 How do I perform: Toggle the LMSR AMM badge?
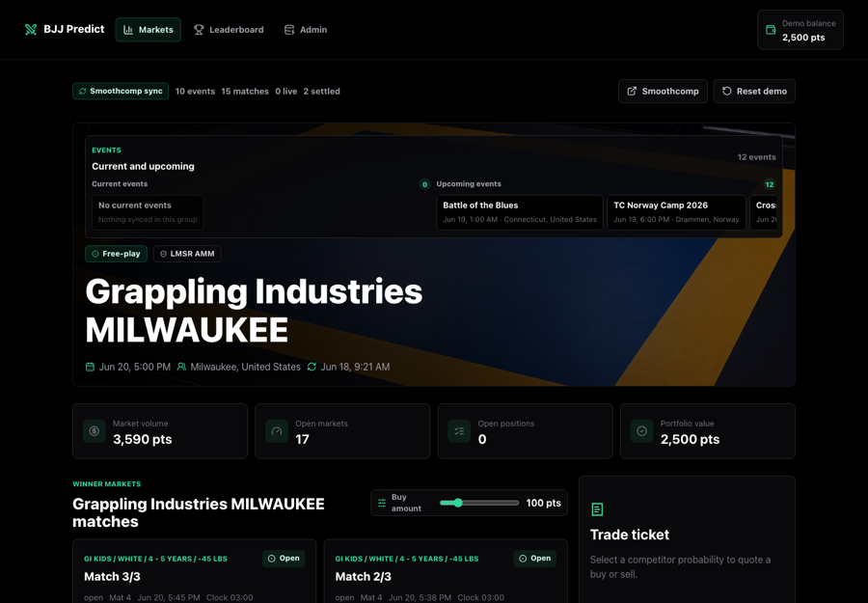coord(187,254)
